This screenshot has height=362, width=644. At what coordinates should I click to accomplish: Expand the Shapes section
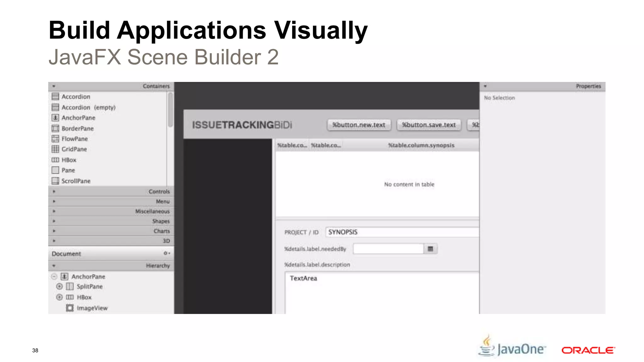[x=54, y=221]
